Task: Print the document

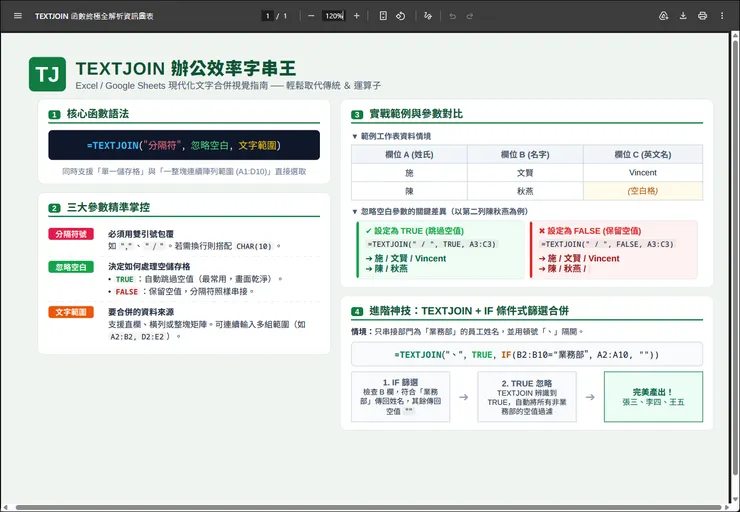Action: click(x=702, y=16)
